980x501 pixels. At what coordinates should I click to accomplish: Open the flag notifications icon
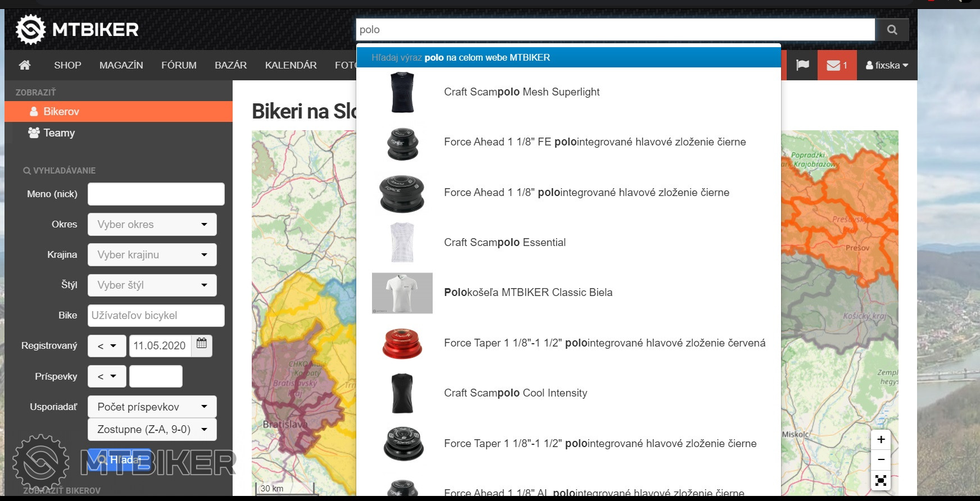(x=802, y=65)
